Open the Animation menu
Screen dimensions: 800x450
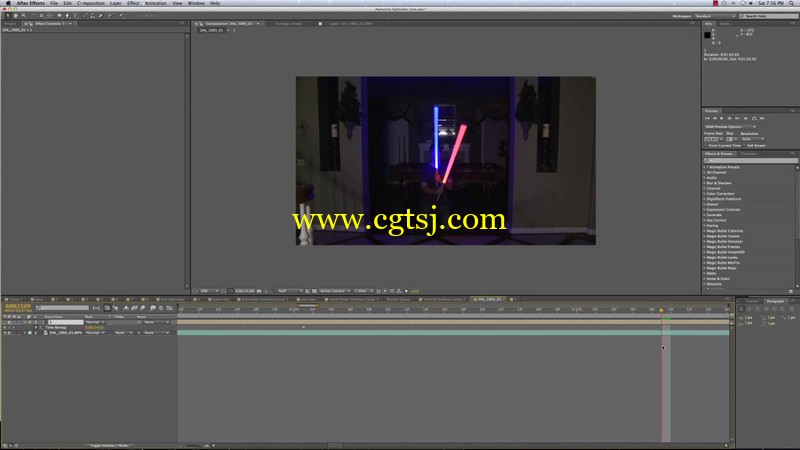tap(156, 3)
